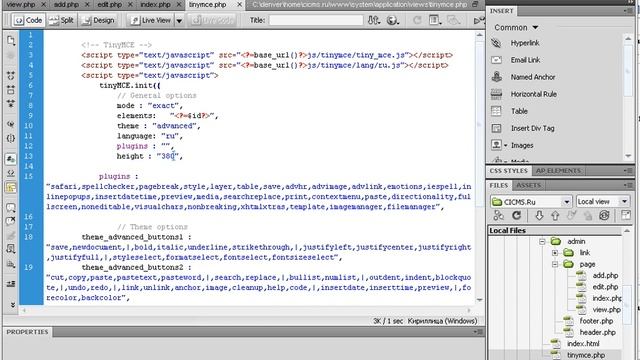This screenshot has height=360, width=640.
Task: Open the edit.php document tab
Action: [109, 4]
